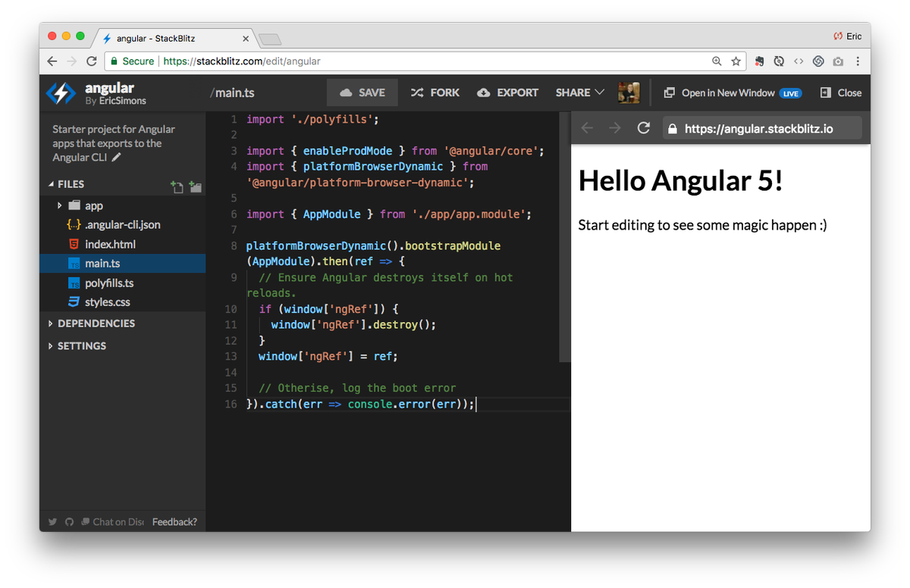Click the JSON braces icon beside .angular-cli.json

tap(74, 225)
